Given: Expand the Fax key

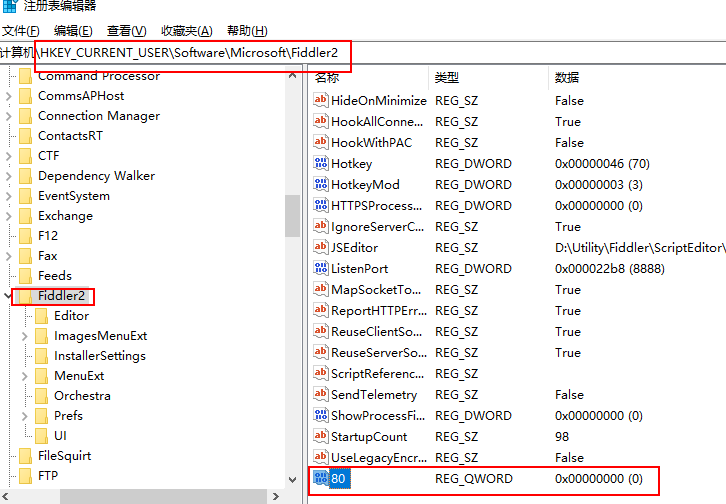Looking at the screenshot, I should tap(8, 256).
